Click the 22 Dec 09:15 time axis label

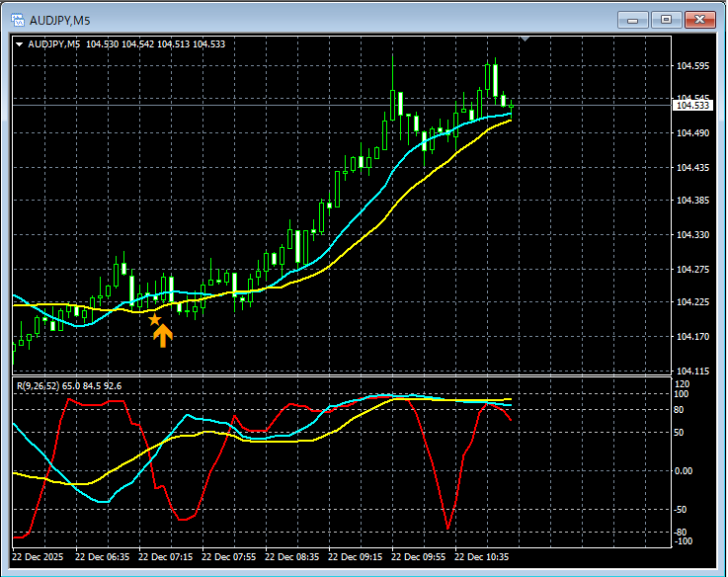click(358, 557)
